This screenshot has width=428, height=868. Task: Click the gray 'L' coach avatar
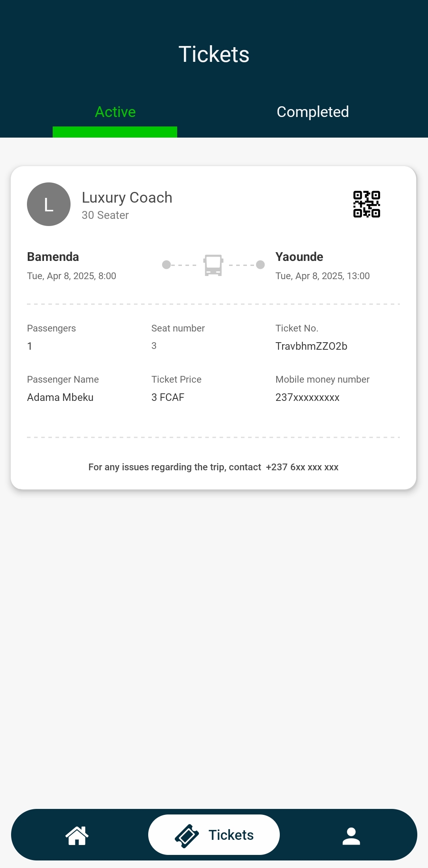tap(49, 204)
